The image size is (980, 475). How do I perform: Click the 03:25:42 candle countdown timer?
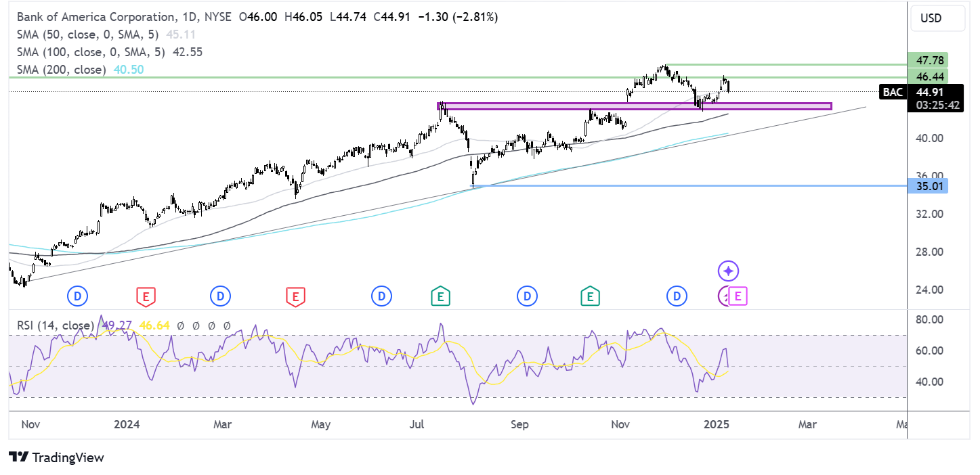(935, 106)
